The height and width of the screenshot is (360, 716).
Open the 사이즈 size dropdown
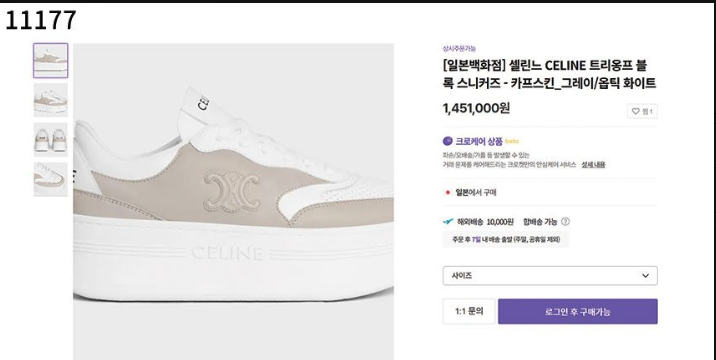point(550,275)
